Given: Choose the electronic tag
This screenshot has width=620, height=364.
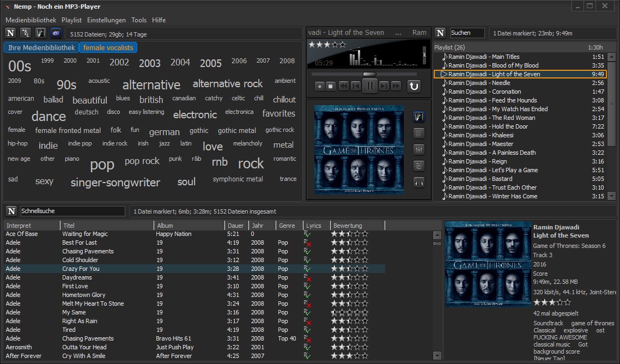Looking at the screenshot, I should click(195, 115).
